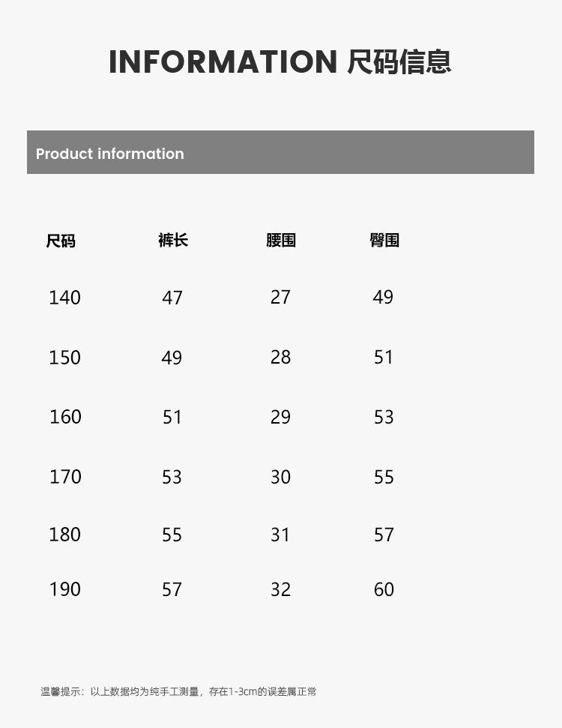Click the 腰围 column header
Viewport: 562px width, 728px height.
[281, 240]
